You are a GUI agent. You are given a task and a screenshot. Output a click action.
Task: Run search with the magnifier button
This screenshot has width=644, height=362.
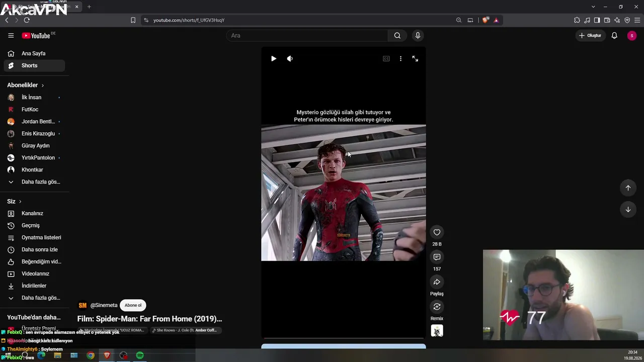[397, 36]
